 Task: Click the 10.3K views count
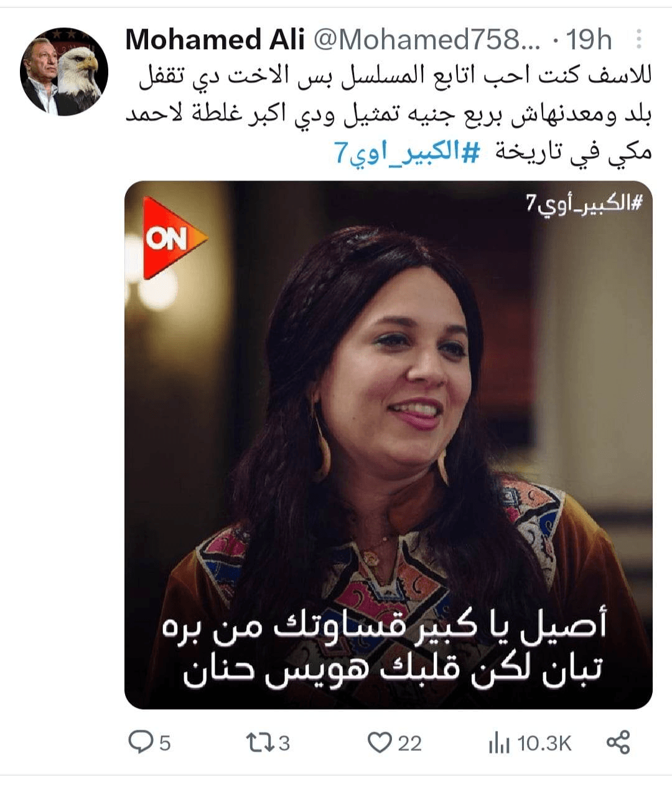pyautogui.click(x=544, y=743)
